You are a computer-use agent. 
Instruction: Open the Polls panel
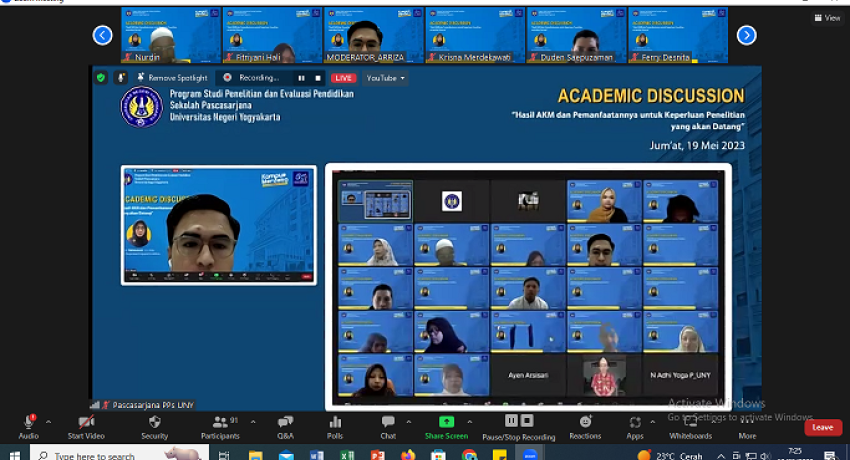tap(335, 427)
